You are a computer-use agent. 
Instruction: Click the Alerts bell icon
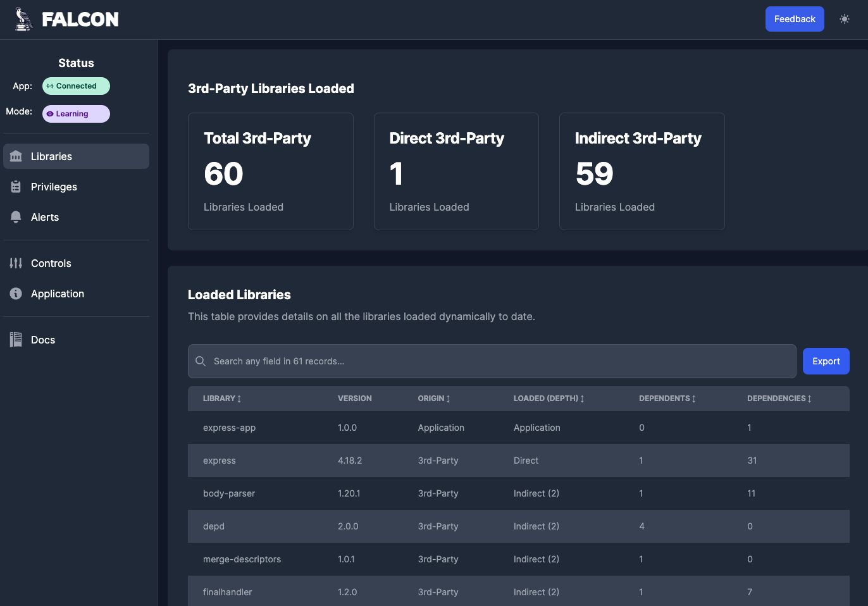16,217
